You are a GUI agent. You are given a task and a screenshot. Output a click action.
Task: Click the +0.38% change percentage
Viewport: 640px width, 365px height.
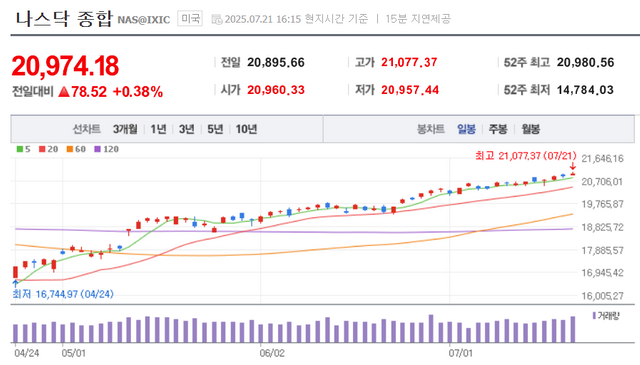[138, 91]
